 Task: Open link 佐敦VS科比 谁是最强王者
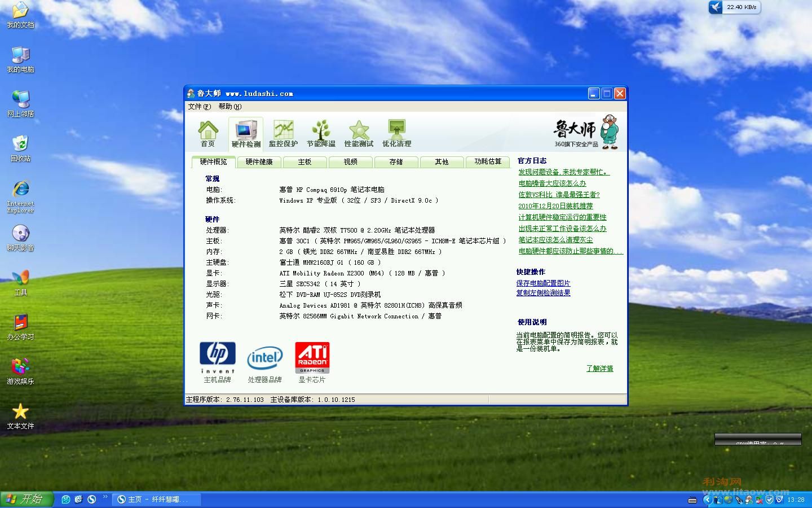[559, 195]
